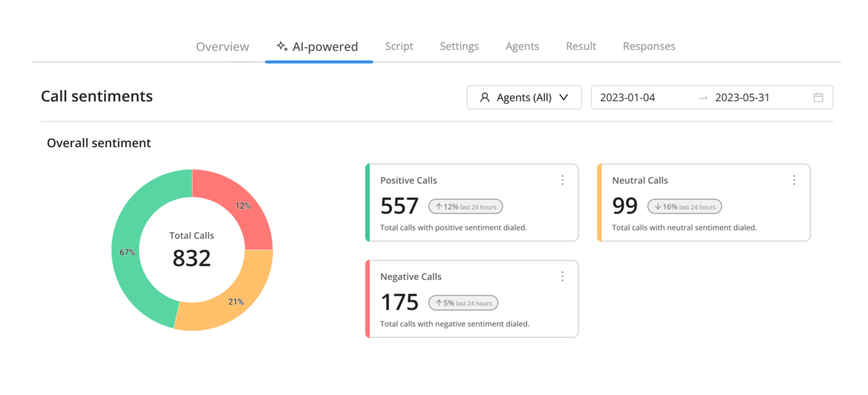
Task: Switch to the Overview tab
Action: (x=222, y=46)
